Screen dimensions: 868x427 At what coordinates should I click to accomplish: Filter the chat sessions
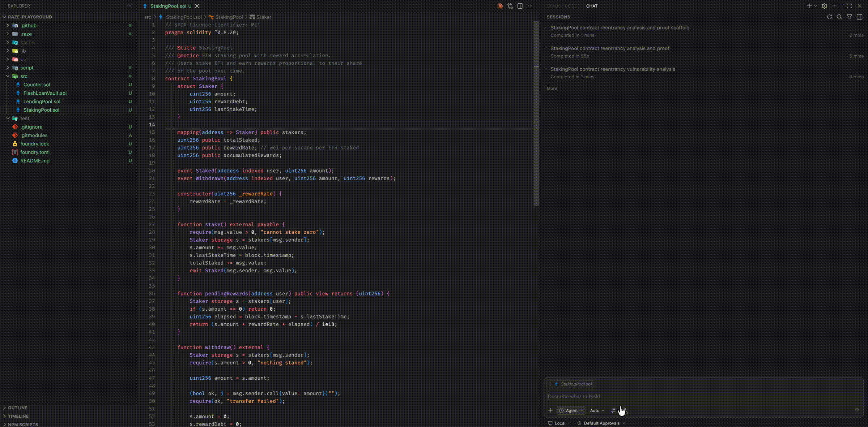(850, 17)
